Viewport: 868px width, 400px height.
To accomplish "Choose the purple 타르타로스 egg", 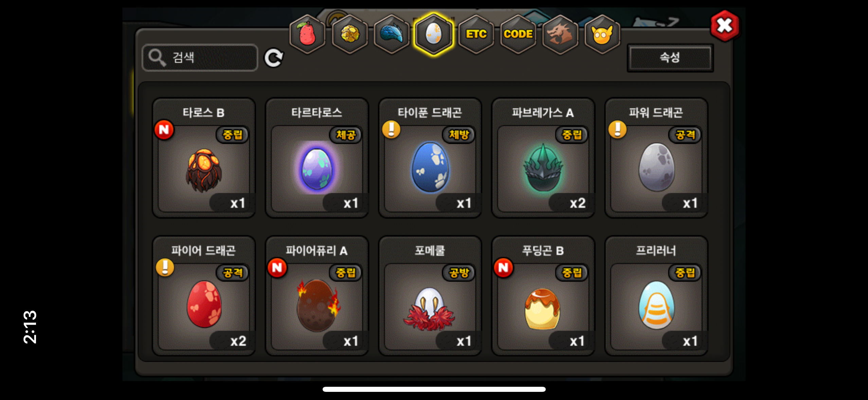I will coord(317,158).
